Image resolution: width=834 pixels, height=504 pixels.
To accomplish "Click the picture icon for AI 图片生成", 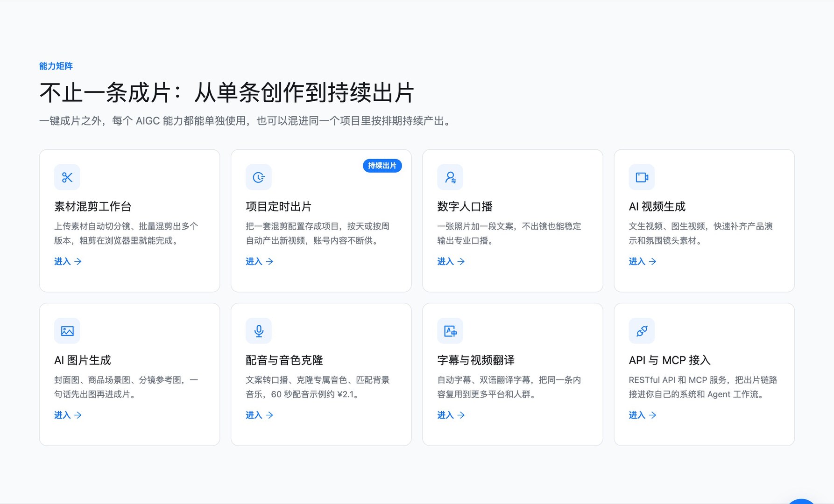I will [x=67, y=331].
